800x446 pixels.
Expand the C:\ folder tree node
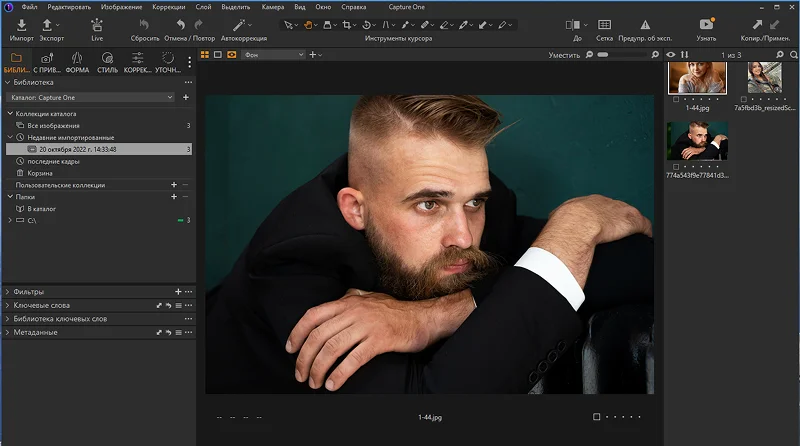tap(9, 219)
